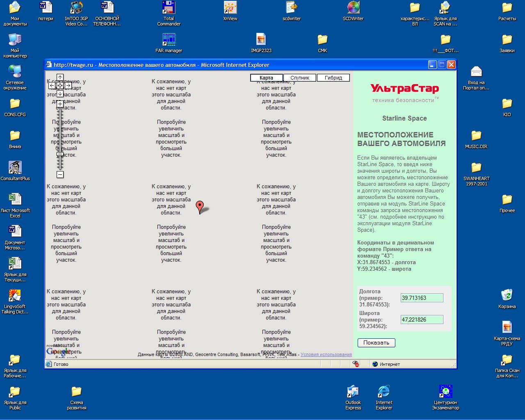Pan the map up with arrow button
This screenshot has height=420, width=525.
[60, 78]
